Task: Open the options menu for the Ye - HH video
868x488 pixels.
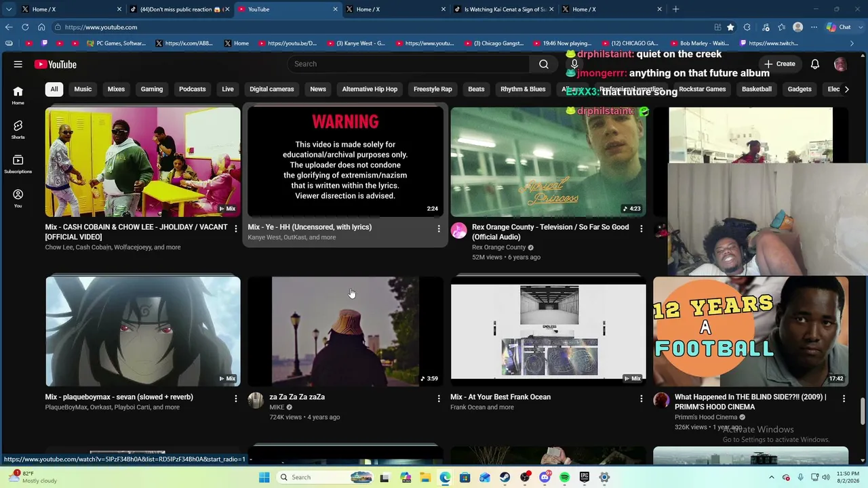Action: tap(439, 228)
